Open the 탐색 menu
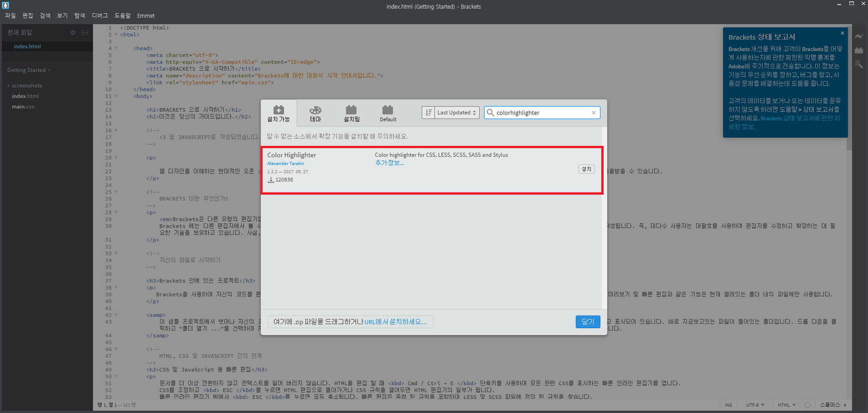 click(80, 15)
